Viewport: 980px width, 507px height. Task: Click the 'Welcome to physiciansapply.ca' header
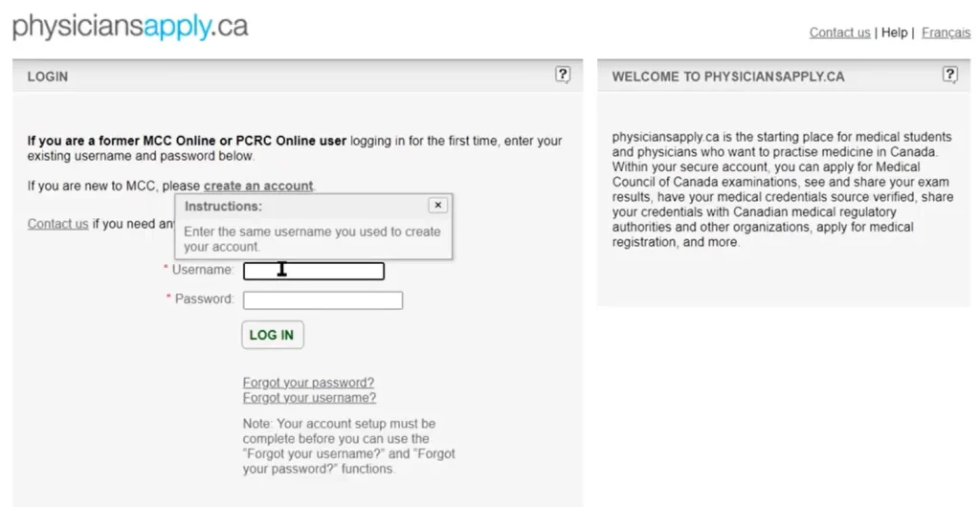[728, 77]
